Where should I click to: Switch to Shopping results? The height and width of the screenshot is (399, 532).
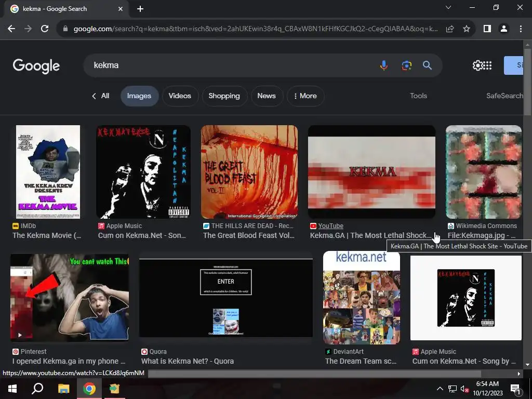(x=224, y=96)
